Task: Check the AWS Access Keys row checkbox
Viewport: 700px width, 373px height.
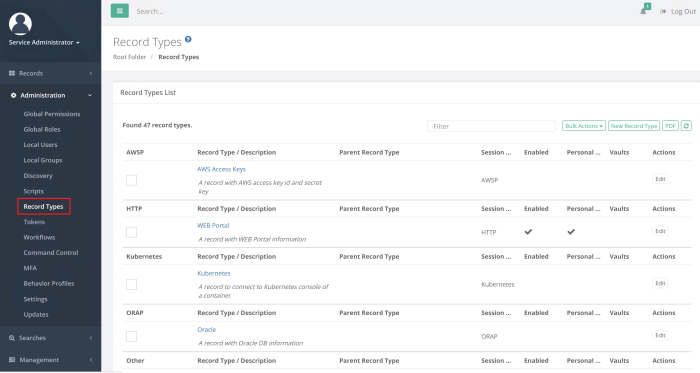Action: pos(131,180)
